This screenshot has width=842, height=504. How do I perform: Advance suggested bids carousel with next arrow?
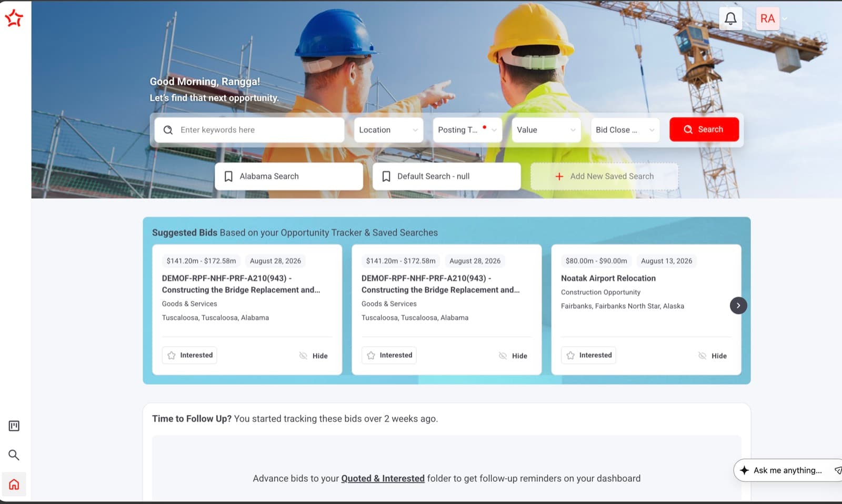(x=738, y=306)
